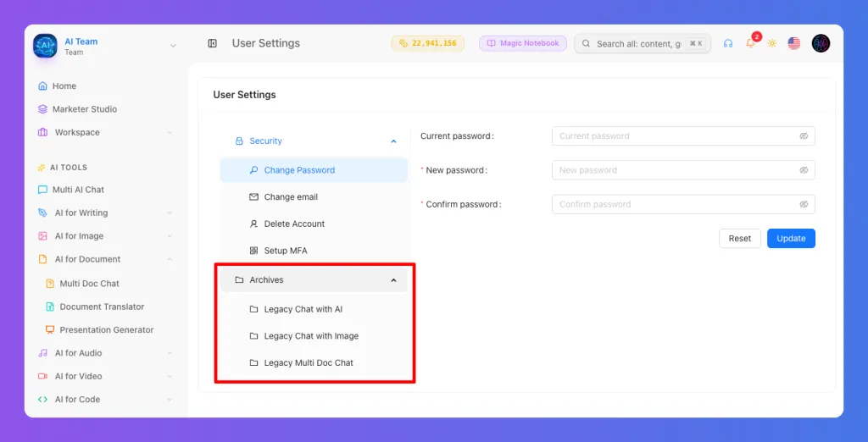
Task: Open Legacy Chat with Image archive
Action: [314, 336]
